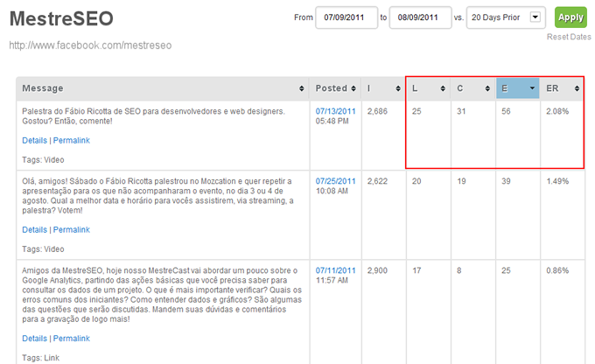Image resolution: width=595 pixels, height=364 pixels.
Task: Open the 07/11/2011 posted date link
Action: (x=335, y=270)
